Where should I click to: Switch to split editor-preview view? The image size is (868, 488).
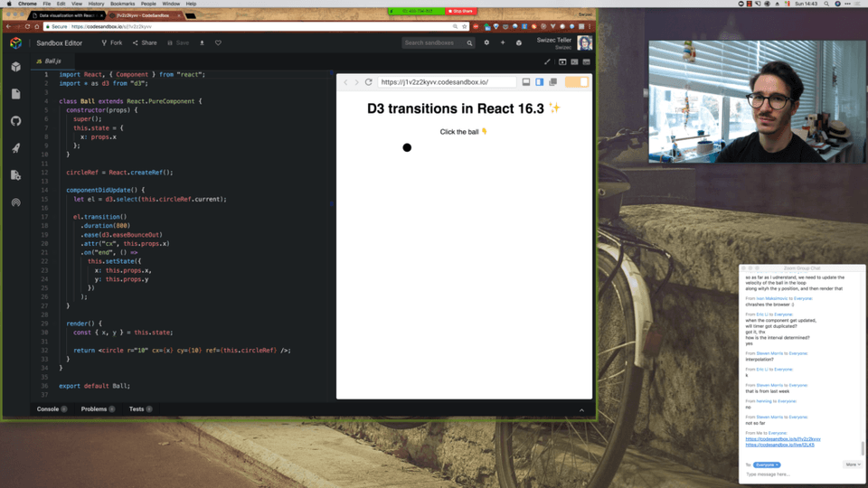point(575,62)
